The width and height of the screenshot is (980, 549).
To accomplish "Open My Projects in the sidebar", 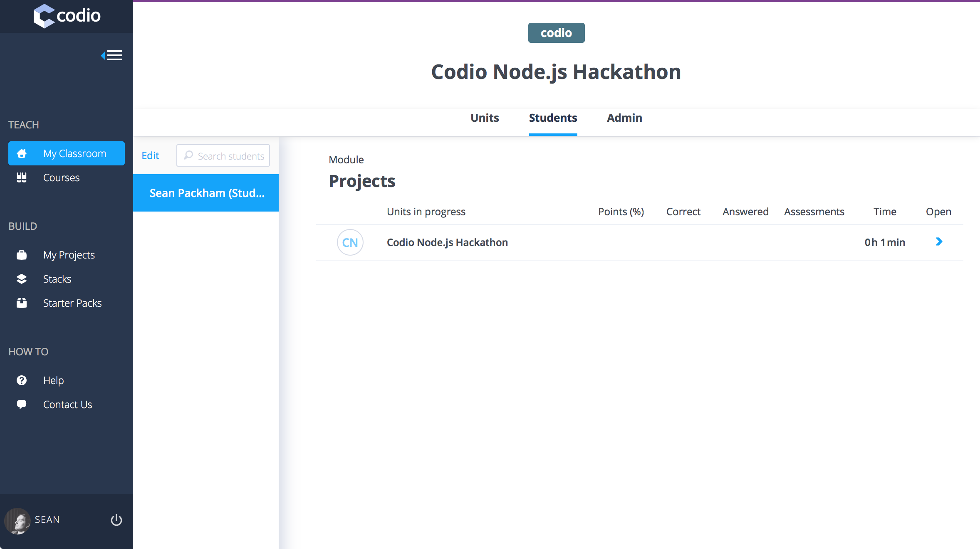I will pyautogui.click(x=67, y=255).
